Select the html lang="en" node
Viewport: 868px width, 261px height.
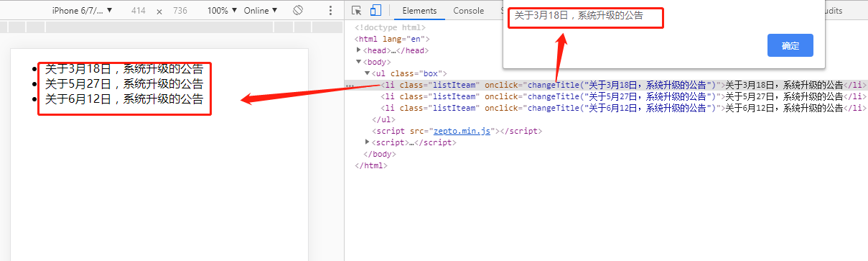click(392, 39)
